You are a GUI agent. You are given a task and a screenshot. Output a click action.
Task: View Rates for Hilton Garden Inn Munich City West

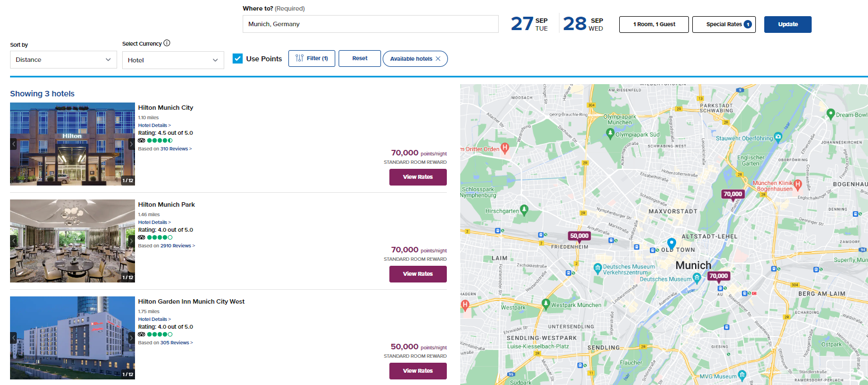point(418,371)
